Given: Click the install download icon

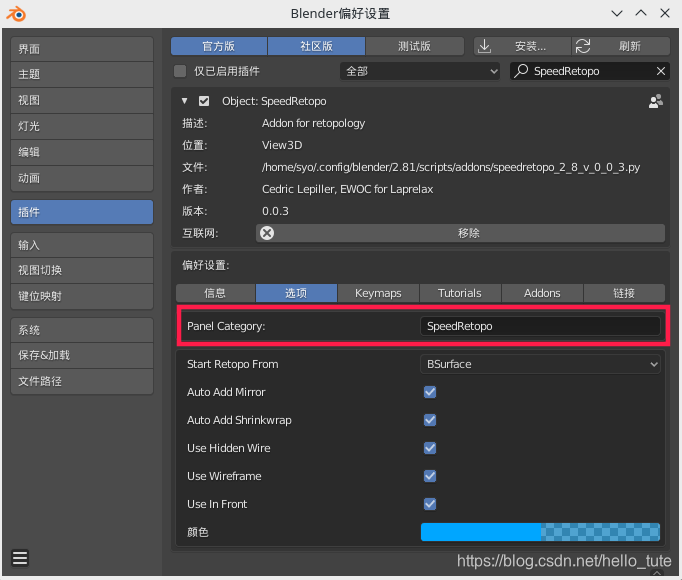Looking at the screenshot, I should [485, 46].
